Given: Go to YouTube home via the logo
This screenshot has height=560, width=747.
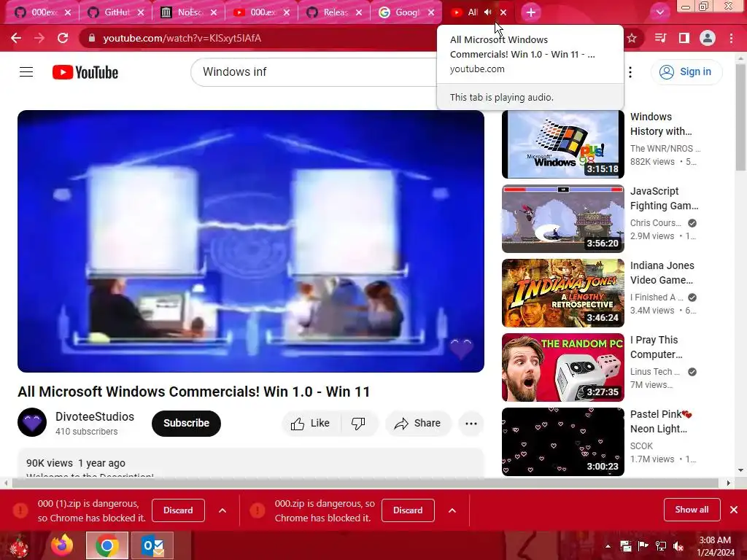Looking at the screenshot, I should click(x=85, y=72).
